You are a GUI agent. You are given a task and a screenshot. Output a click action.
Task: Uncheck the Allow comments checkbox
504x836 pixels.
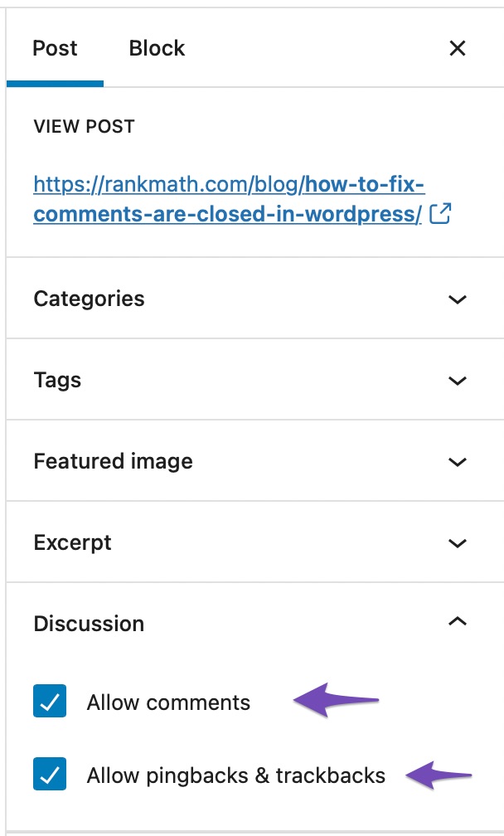[x=50, y=702]
